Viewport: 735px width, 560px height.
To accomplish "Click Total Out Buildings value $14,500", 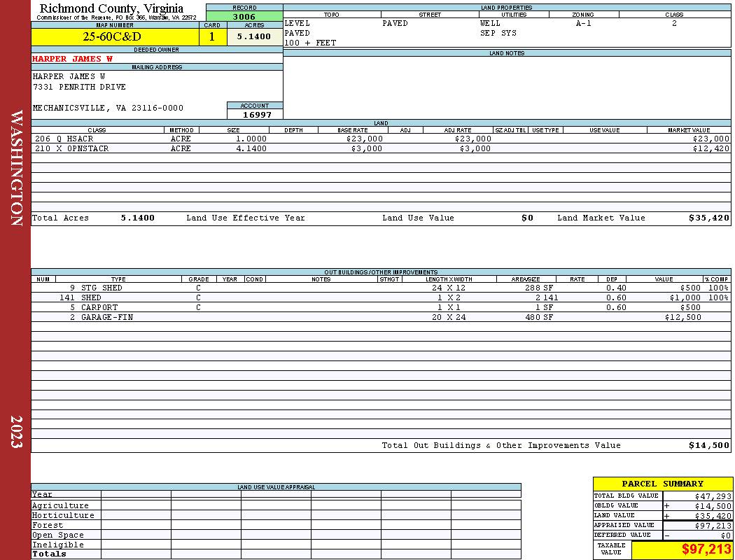I will (x=708, y=446).
